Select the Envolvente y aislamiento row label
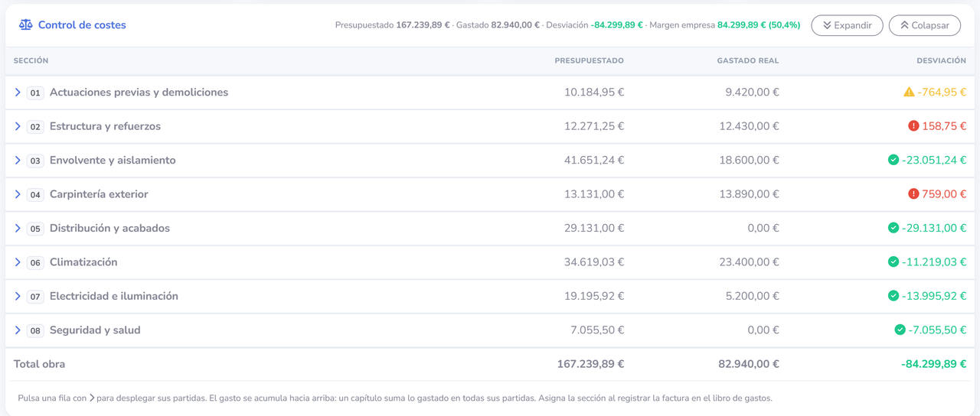 coord(113,160)
